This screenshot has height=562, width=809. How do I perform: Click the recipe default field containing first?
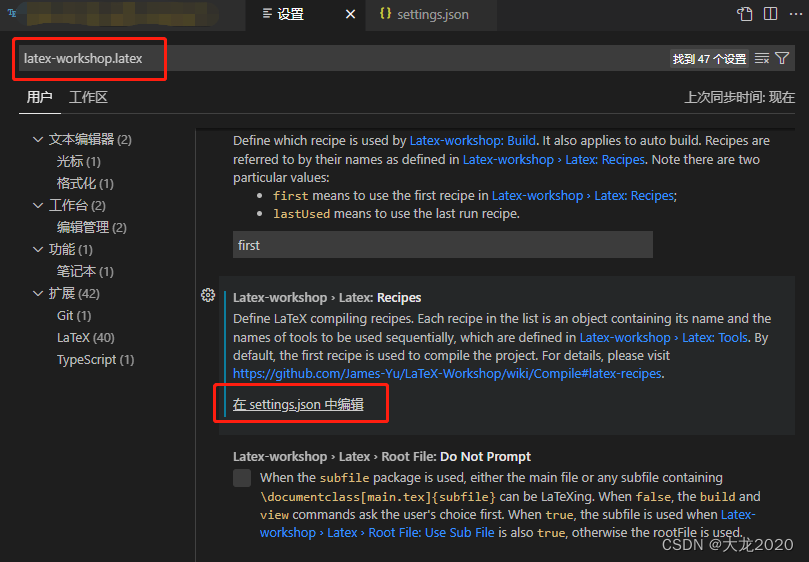[443, 245]
